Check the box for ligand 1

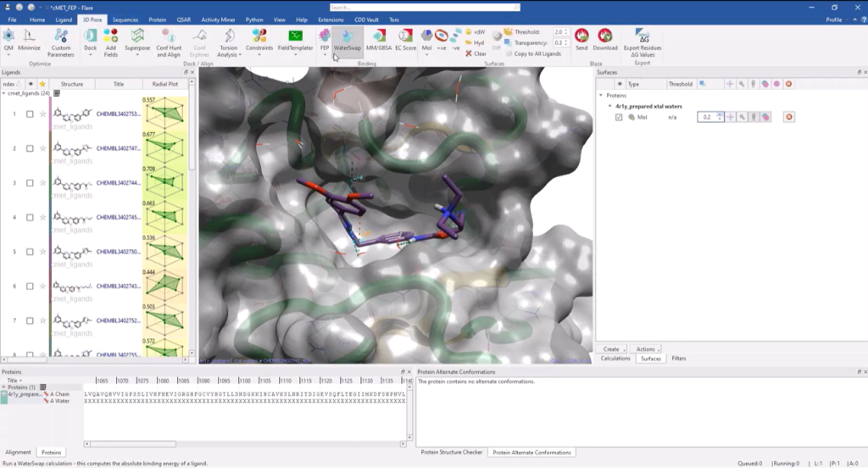tap(30, 114)
